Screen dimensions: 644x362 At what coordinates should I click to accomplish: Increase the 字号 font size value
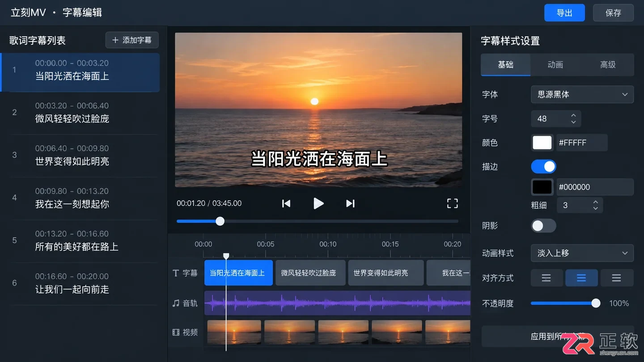[574, 116]
